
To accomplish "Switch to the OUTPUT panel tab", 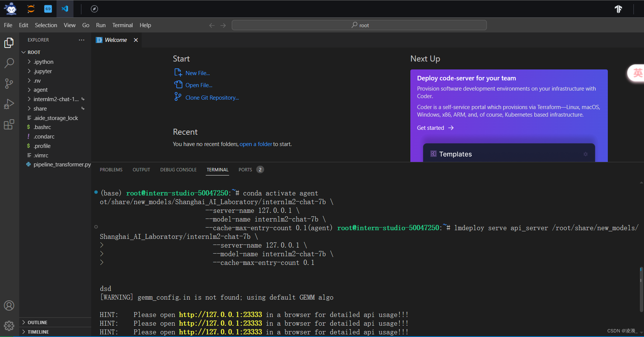I will (x=141, y=170).
